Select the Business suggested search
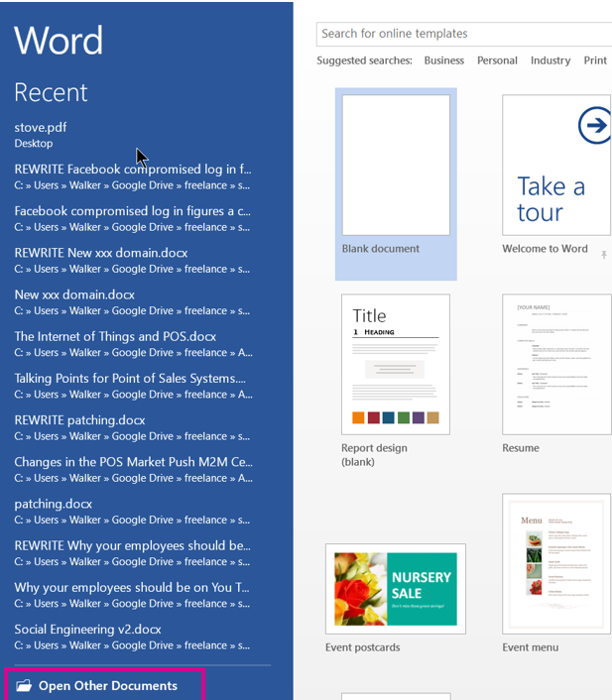 point(444,60)
